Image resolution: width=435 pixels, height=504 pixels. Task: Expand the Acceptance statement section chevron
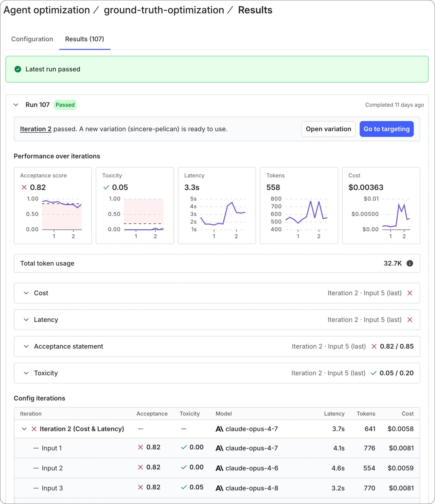pyautogui.click(x=26, y=346)
